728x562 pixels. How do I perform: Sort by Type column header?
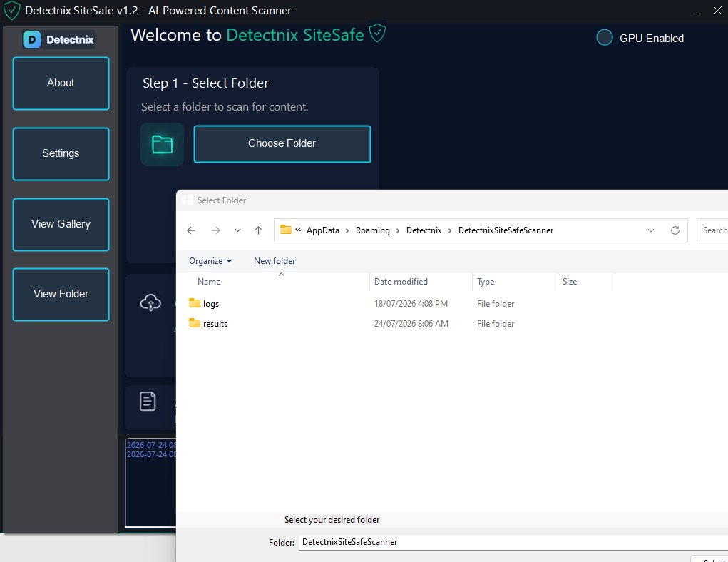pos(486,282)
